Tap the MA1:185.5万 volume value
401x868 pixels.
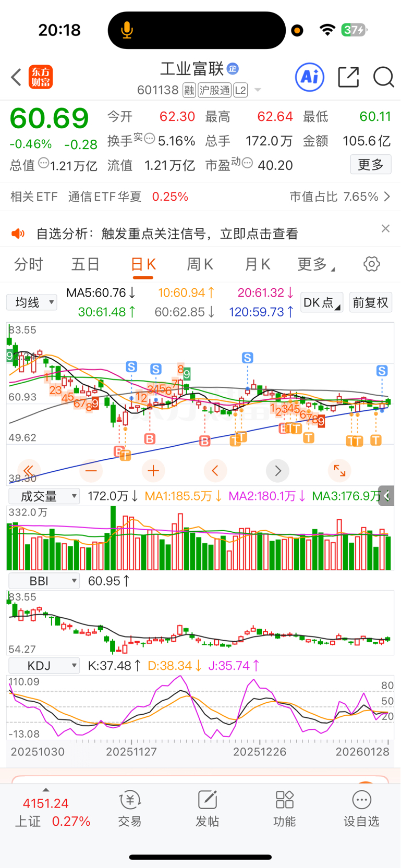183,496
